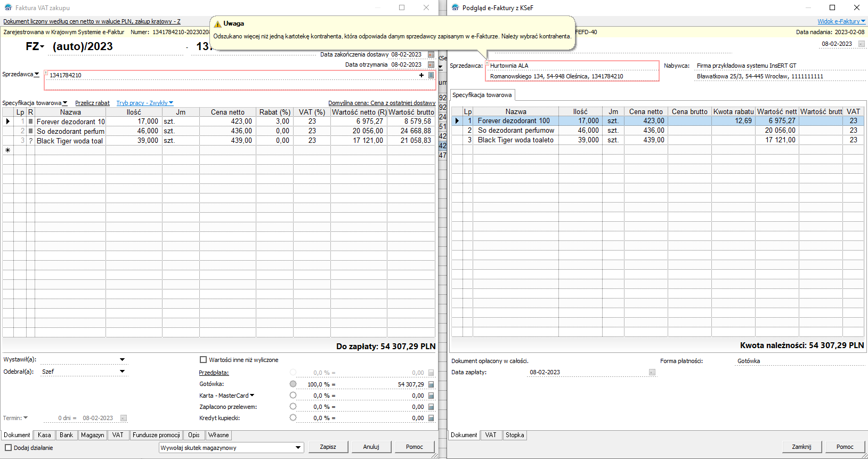Open calendar for Data otrzymania
868x459 pixels.
(431, 65)
